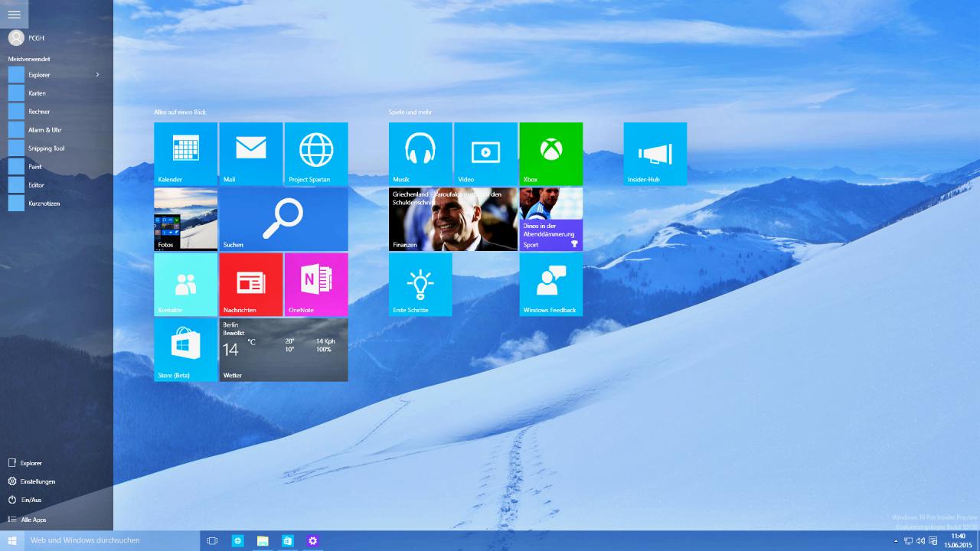This screenshot has height=551, width=980.
Task: Click the 'Spiele und mehr' group heading
Action: (410, 112)
